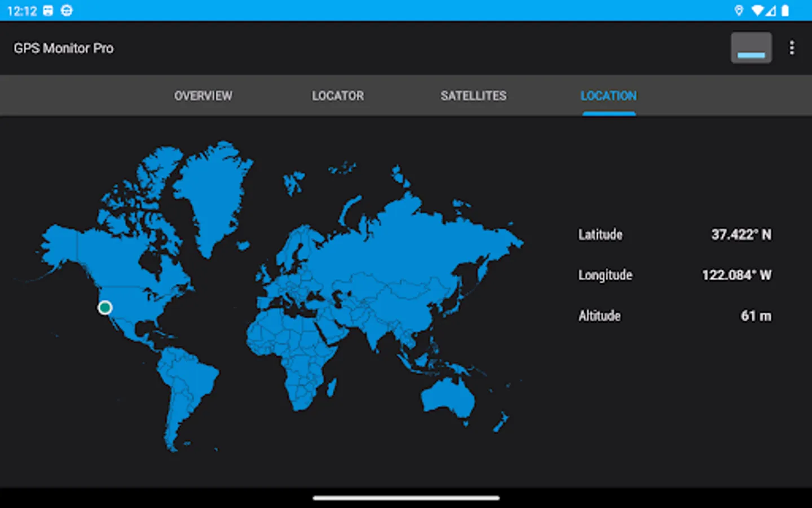The width and height of the screenshot is (812, 508).
Task: Tap the Wi-Fi status icon
Action: [758, 11]
